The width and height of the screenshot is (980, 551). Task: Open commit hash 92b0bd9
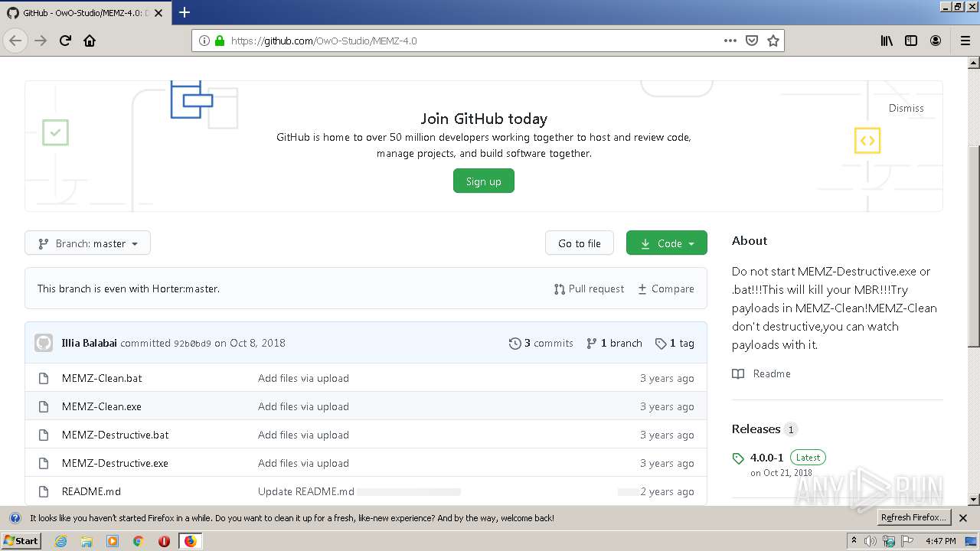(x=192, y=344)
